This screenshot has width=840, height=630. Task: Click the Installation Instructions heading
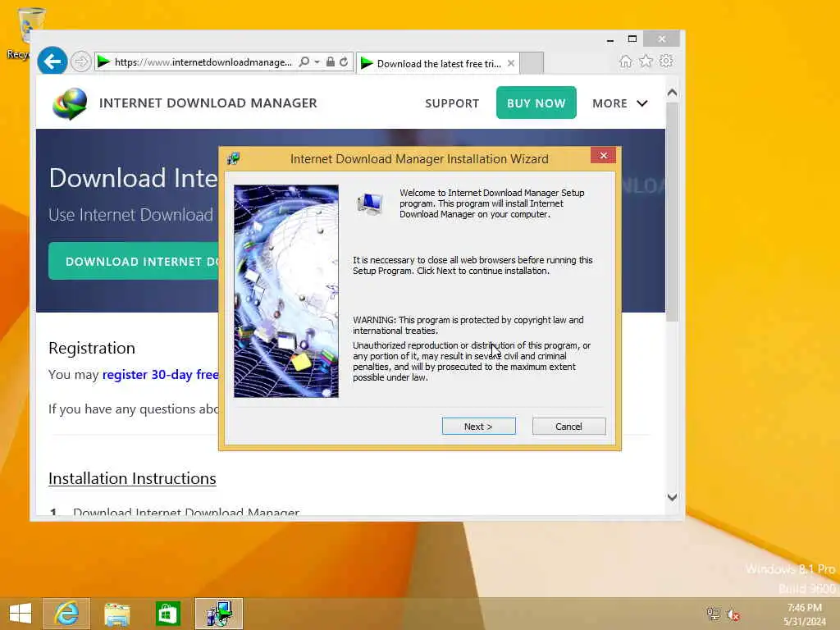(x=132, y=478)
